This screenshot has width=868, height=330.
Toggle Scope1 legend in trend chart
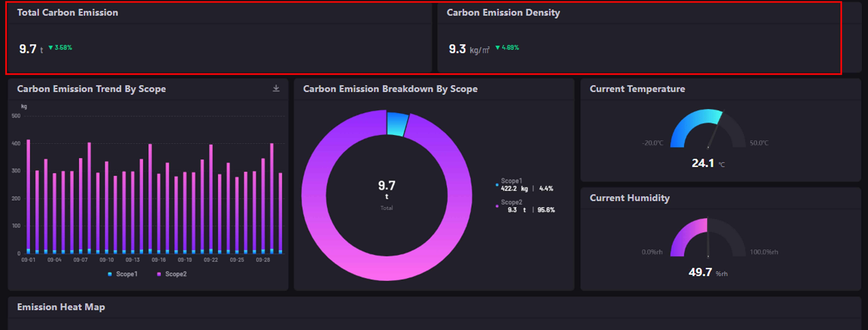coord(123,274)
